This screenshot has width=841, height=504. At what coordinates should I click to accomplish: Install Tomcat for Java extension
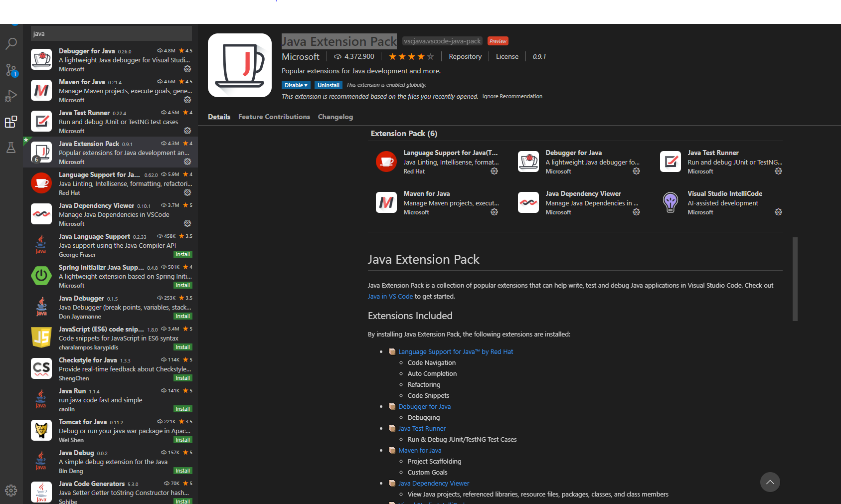[x=182, y=440]
